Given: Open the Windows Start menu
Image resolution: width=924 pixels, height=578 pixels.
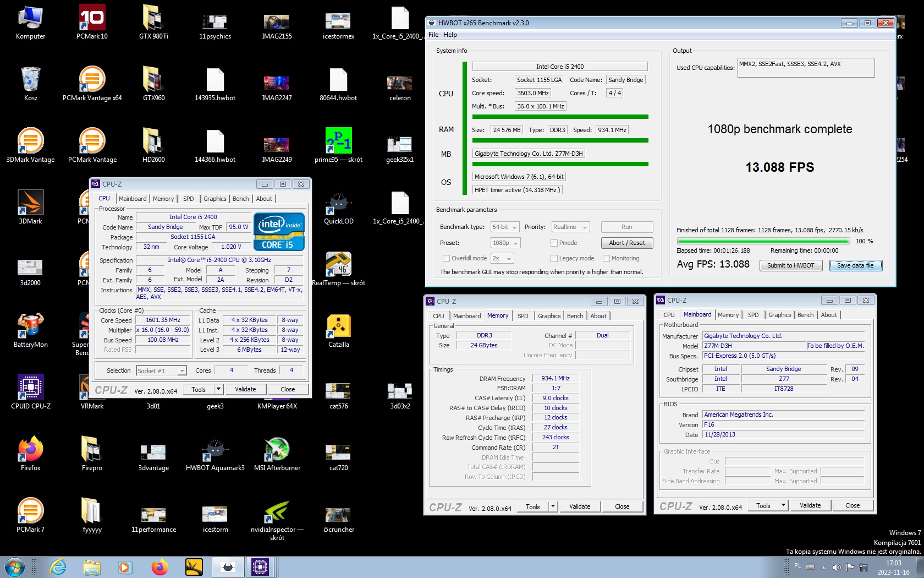Looking at the screenshot, I should point(14,567).
